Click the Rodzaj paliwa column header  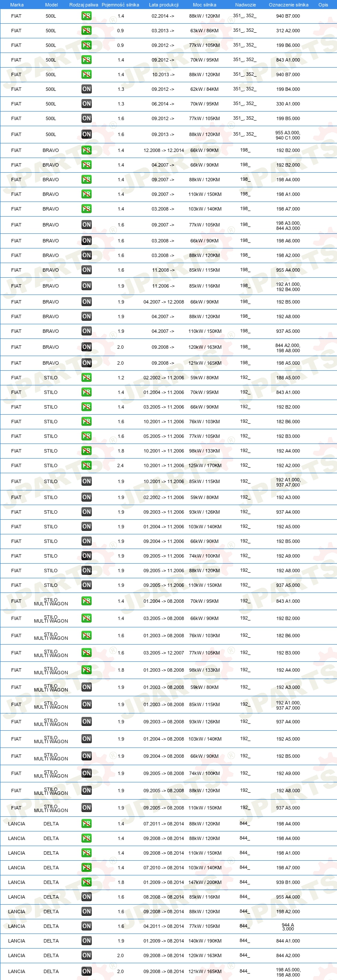pyautogui.click(x=84, y=5)
